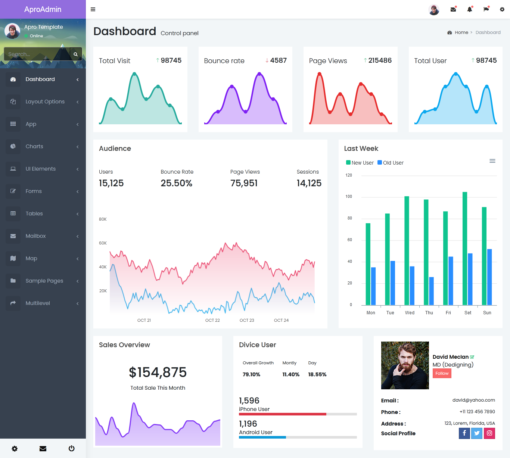Click the Total Visit value 98745
Screen dimensions: 510x458
tap(171, 60)
